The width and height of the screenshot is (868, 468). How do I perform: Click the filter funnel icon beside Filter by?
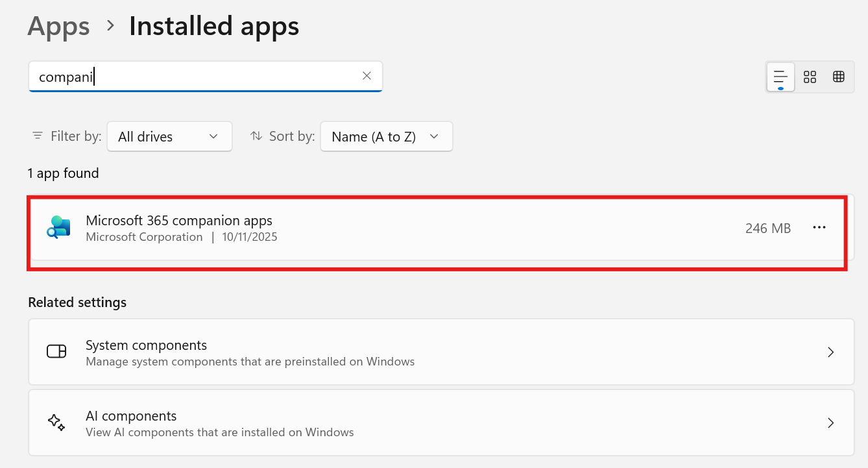pos(37,136)
